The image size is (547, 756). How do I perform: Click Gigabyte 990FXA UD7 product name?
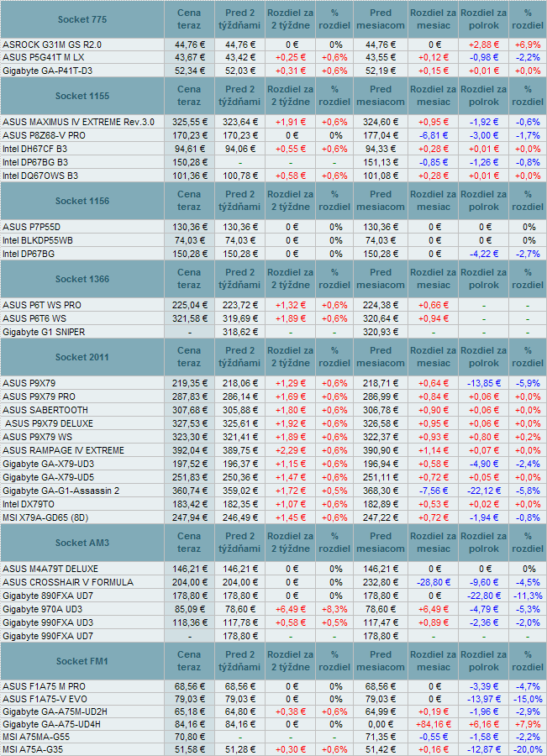coord(48,637)
